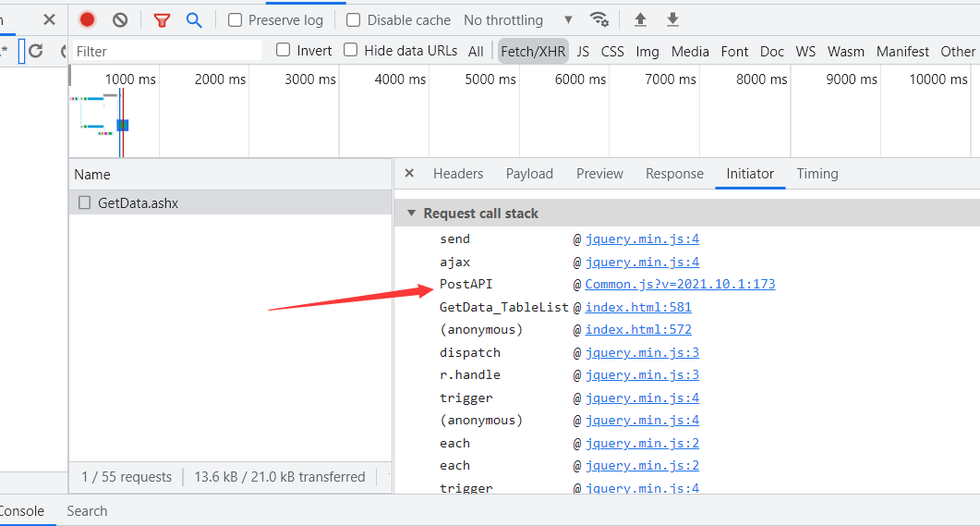980x526 pixels.
Task: Tick Hide data URLs checkbox
Action: 351,50
